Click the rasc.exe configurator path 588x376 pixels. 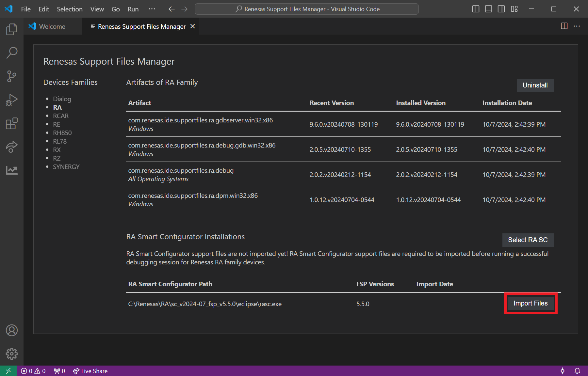205,304
